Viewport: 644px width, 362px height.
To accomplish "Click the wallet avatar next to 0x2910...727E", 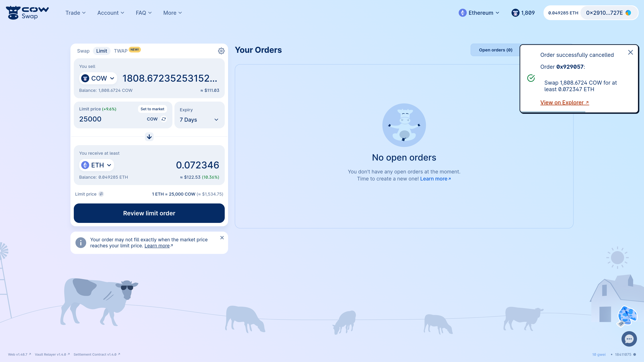I will (628, 13).
